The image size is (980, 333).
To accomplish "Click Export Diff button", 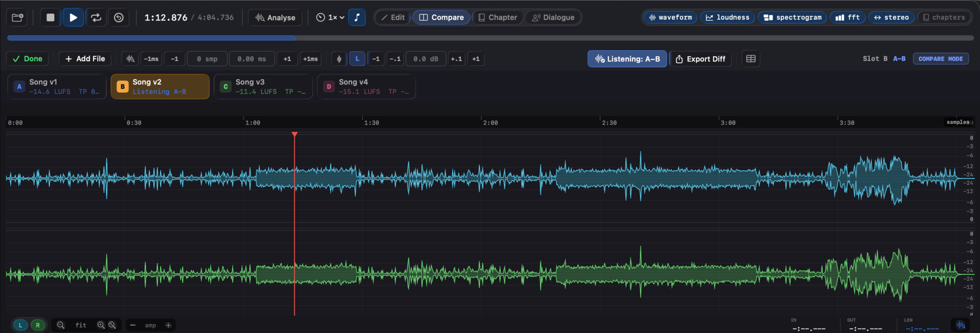I will tap(700, 59).
